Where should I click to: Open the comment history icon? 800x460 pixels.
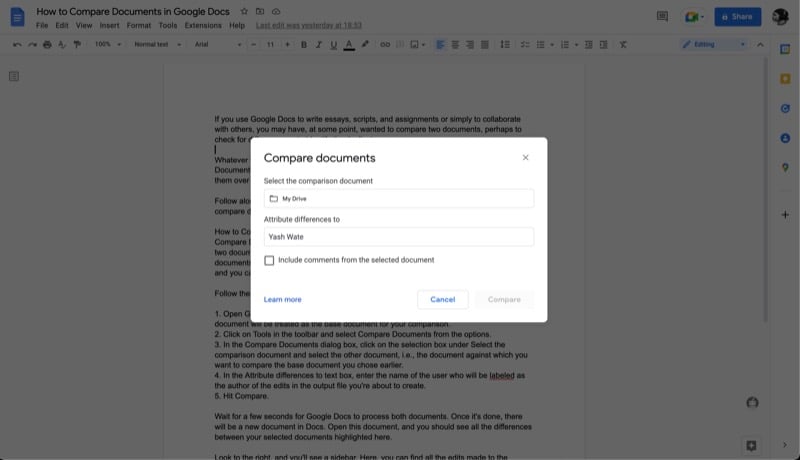(662, 17)
